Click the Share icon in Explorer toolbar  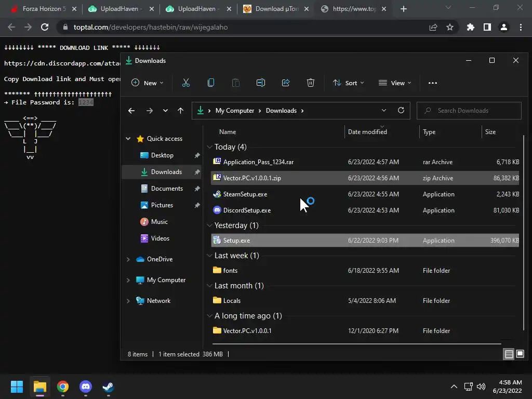[286, 83]
